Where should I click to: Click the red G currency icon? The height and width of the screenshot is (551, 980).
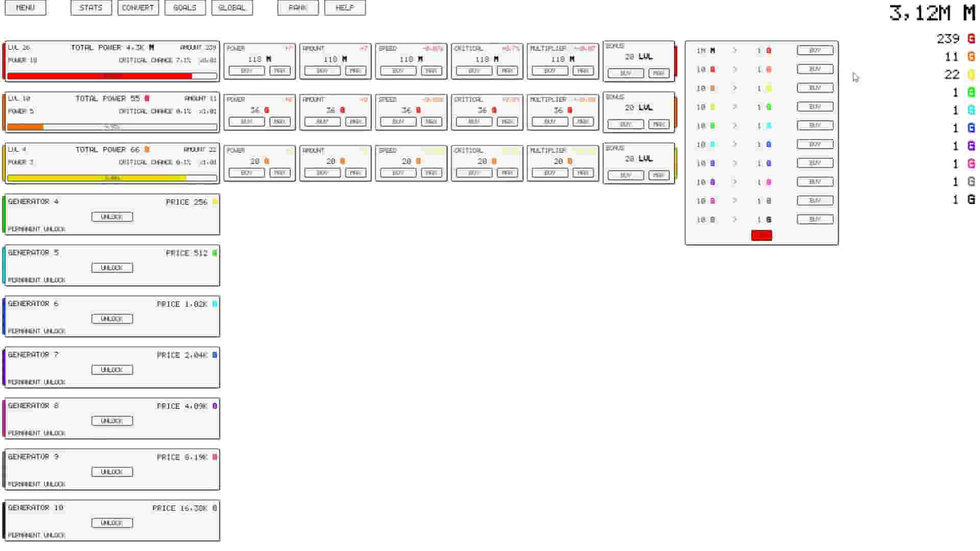[971, 39]
